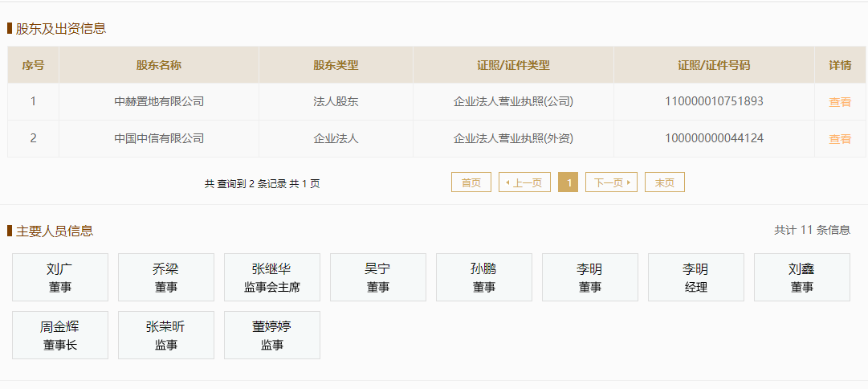Click the 主要人员信息 section heading
This screenshot has width=868, height=389.
(x=55, y=231)
